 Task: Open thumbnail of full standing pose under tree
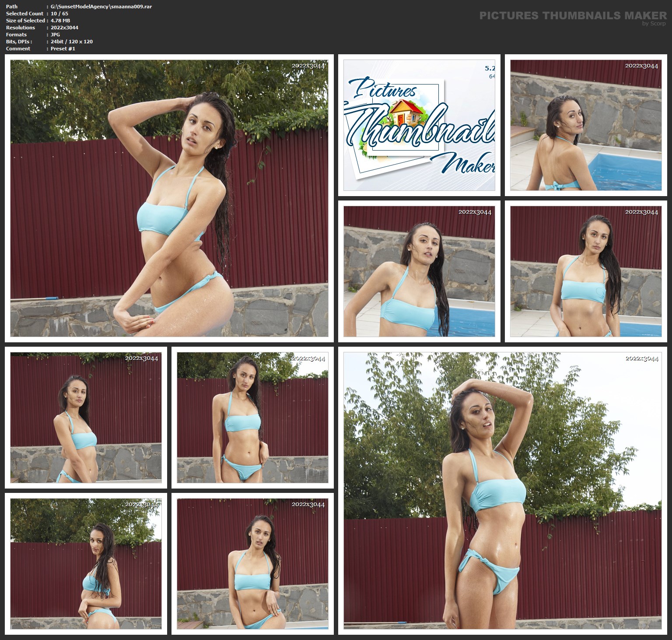(x=252, y=417)
